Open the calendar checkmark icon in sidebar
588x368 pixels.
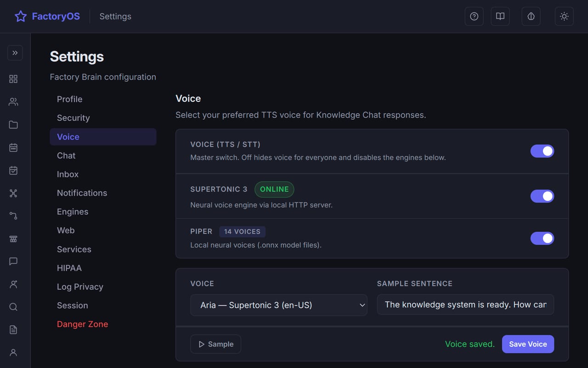(x=13, y=170)
